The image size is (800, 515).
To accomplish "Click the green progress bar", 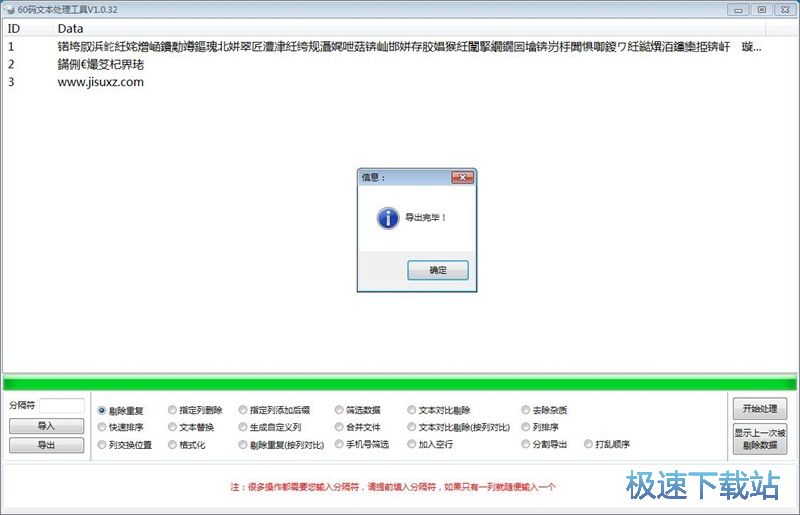I will (x=399, y=383).
